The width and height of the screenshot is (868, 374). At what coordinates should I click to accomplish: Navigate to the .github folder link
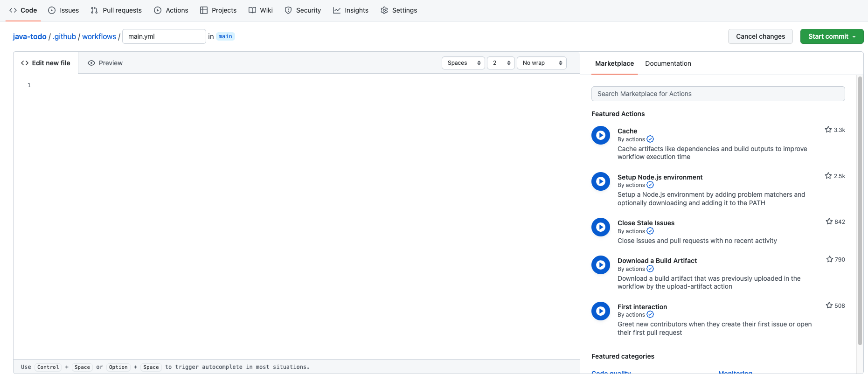64,36
